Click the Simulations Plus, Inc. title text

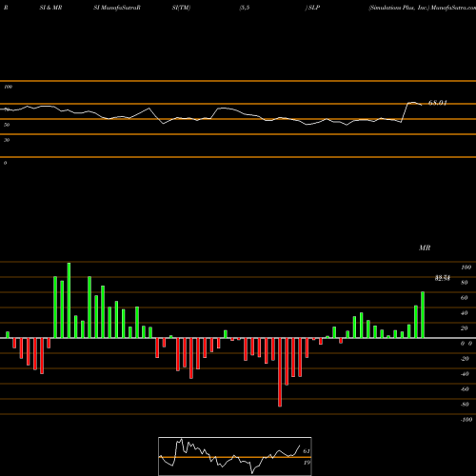click(399, 8)
